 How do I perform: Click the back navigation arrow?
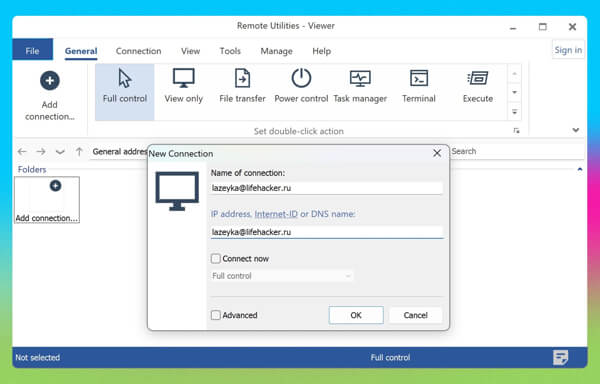pyautogui.click(x=22, y=151)
